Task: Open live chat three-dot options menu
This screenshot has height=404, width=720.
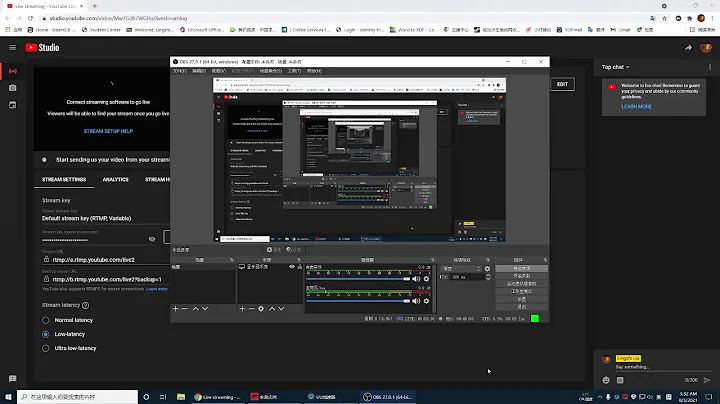Action: (x=710, y=67)
